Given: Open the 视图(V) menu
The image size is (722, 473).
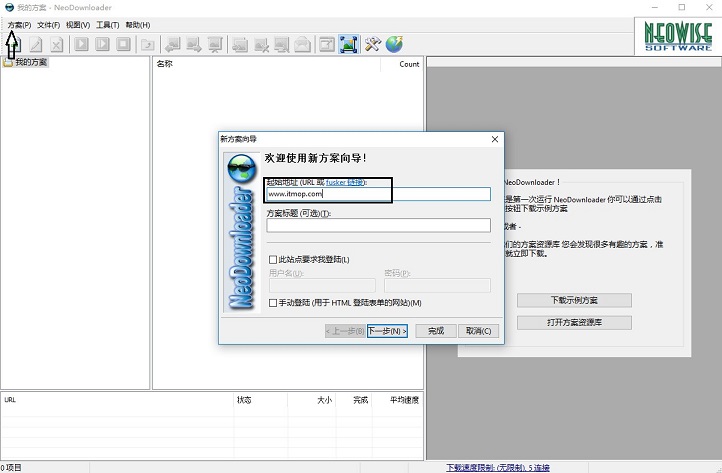Looking at the screenshot, I should tap(78, 25).
